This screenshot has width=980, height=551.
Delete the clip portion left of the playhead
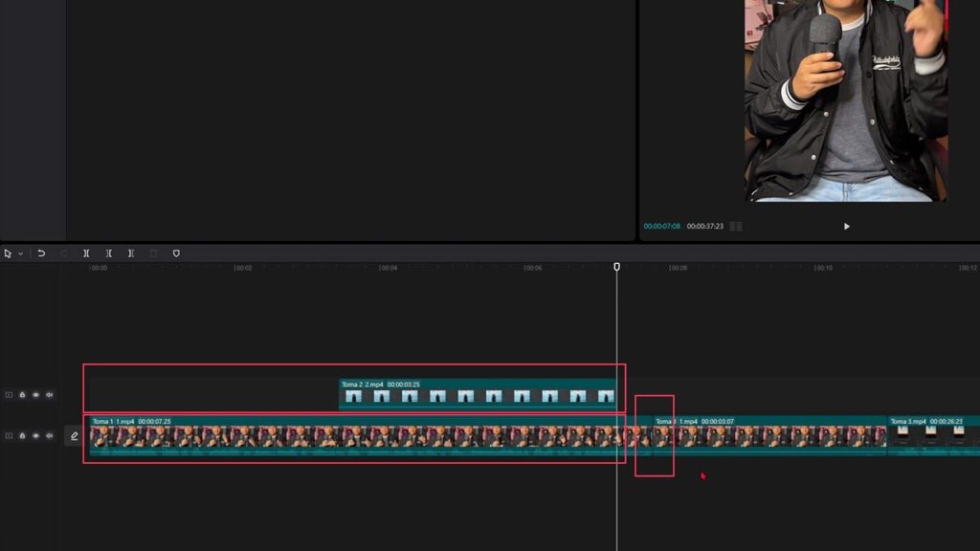coord(109,253)
